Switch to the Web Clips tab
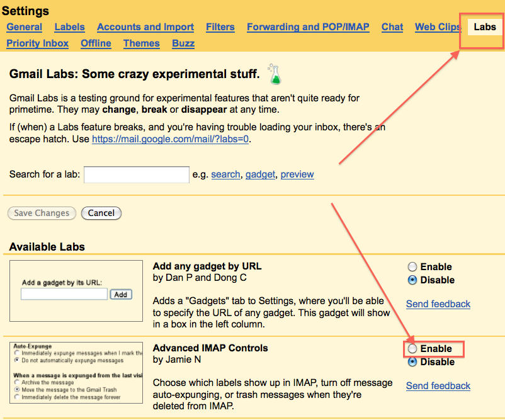This screenshot has width=505, height=420. [438, 27]
